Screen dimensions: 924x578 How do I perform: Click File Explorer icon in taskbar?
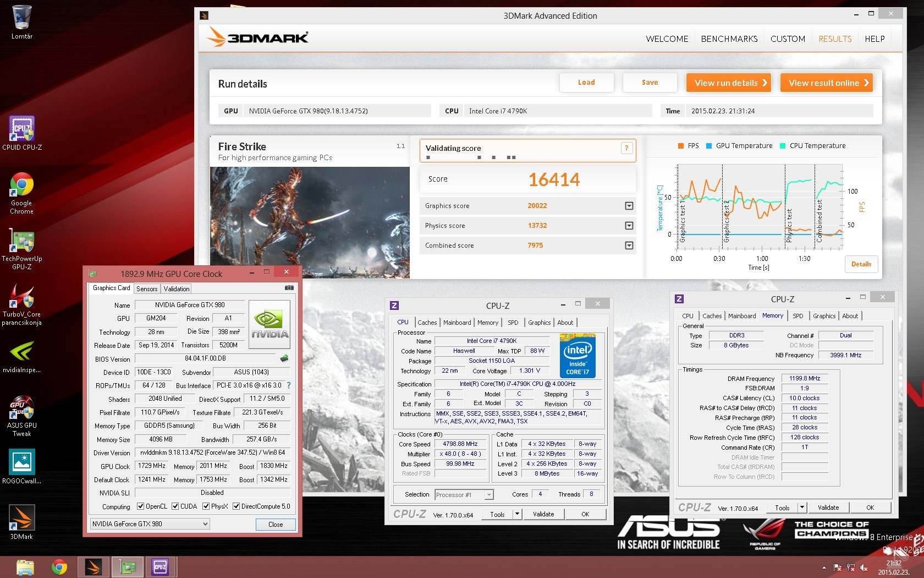tap(25, 567)
